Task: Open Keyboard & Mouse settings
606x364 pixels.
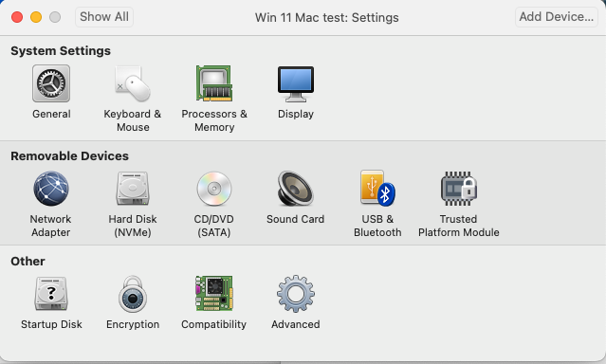Action: coord(133,83)
